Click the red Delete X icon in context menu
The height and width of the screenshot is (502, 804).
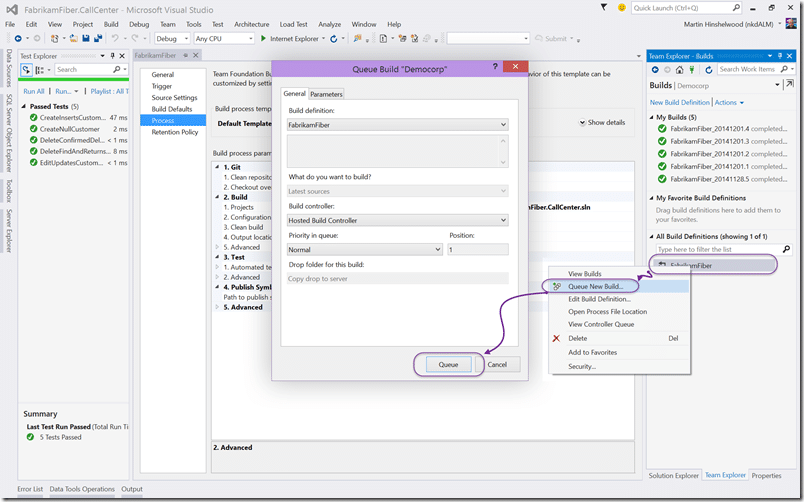[556, 338]
